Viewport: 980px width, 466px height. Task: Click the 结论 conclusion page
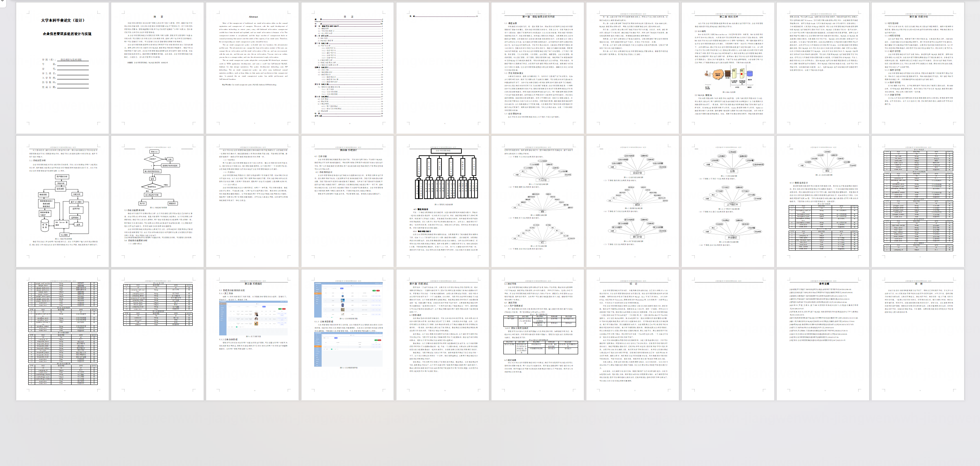pos(633,335)
